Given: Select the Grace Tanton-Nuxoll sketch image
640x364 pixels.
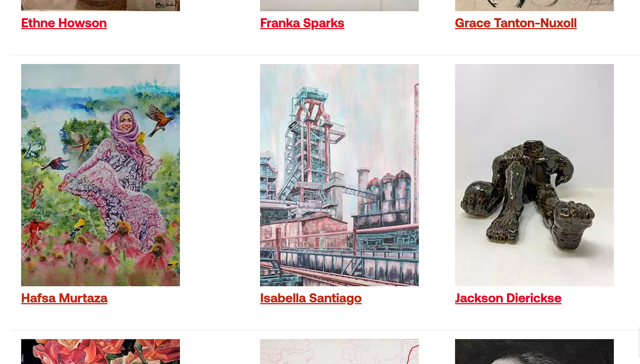Looking at the screenshot, I should pos(534,5).
